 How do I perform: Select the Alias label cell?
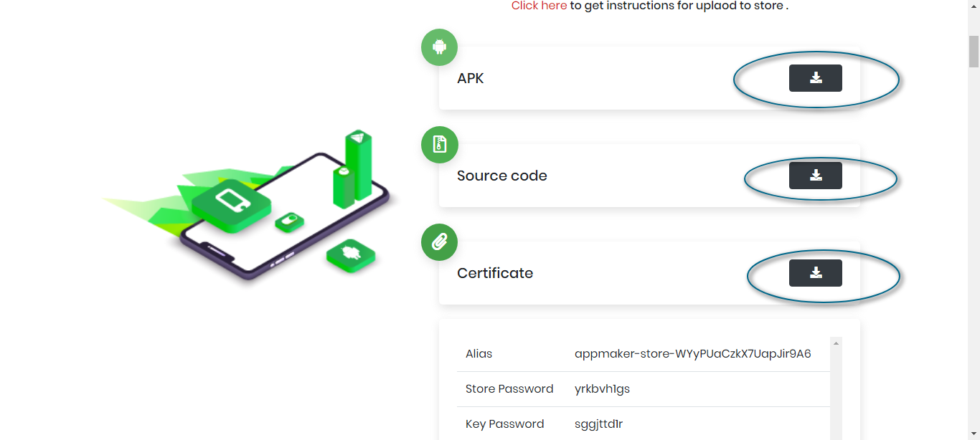479,354
